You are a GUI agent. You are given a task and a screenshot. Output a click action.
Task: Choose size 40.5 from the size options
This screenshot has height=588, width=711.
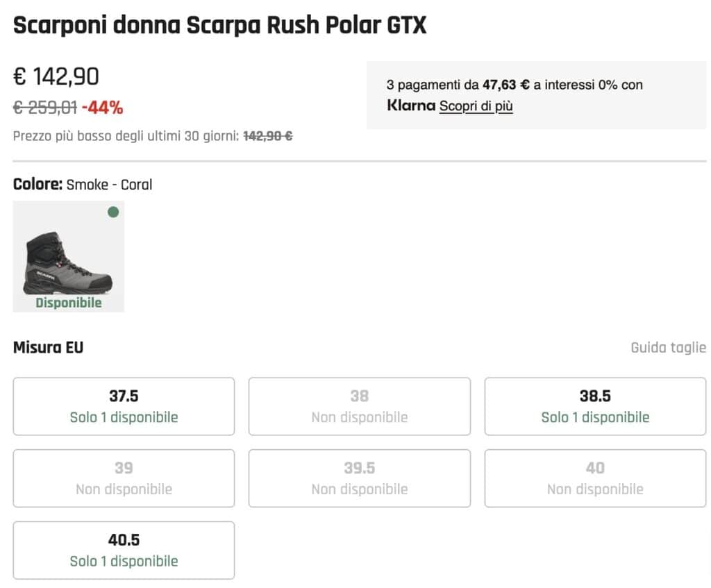click(123, 550)
